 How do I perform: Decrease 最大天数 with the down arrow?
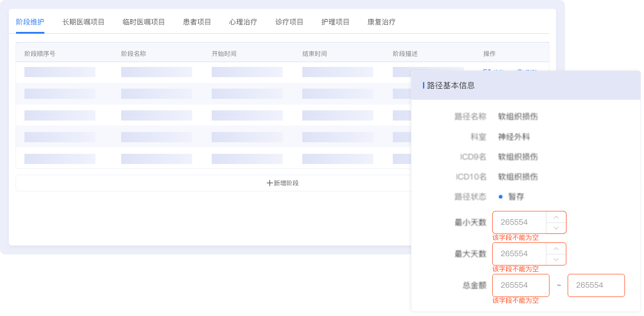pos(556,259)
